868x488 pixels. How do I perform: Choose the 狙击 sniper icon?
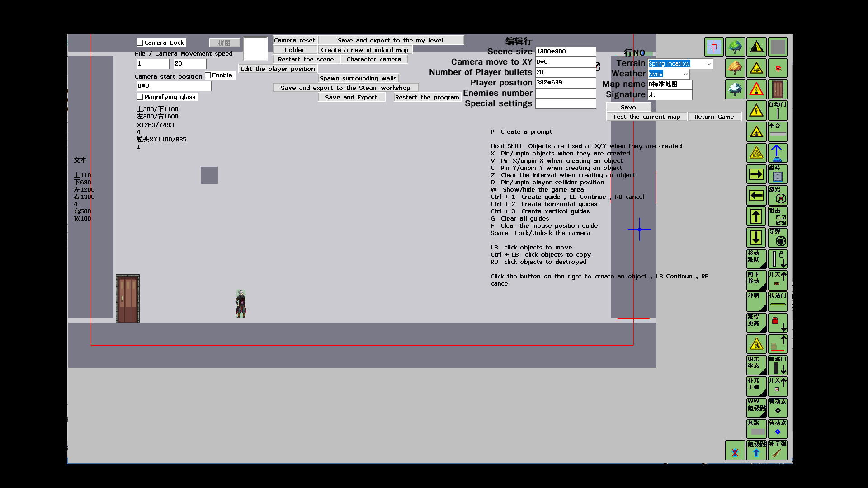(778, 216)
